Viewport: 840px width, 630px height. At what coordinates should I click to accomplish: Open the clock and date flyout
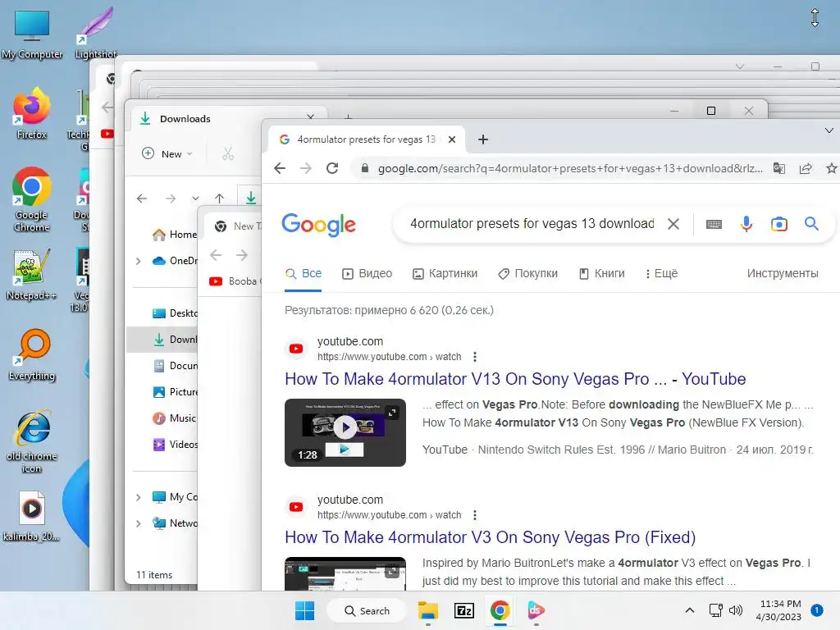click(780, 610)
